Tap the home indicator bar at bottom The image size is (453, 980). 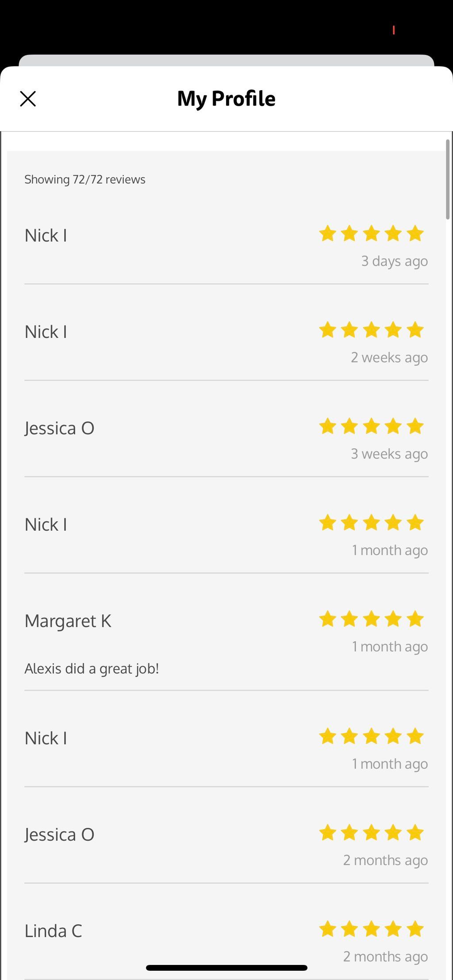point(226,968)
